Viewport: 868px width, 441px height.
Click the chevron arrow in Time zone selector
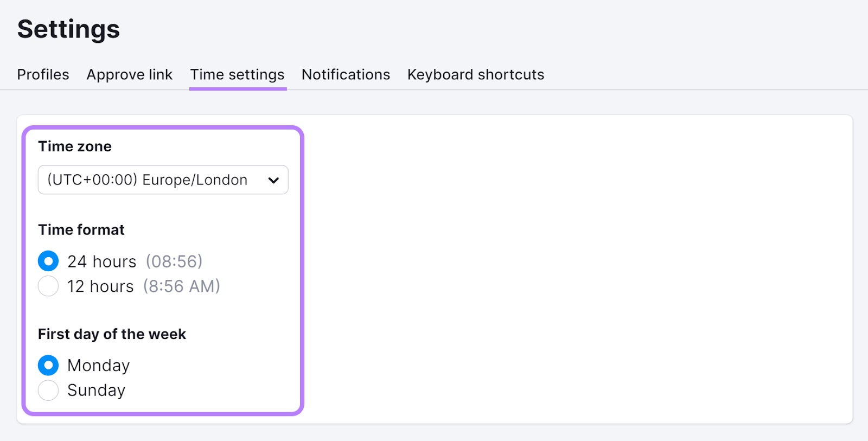pyautogui.click(x=273, y=180)
